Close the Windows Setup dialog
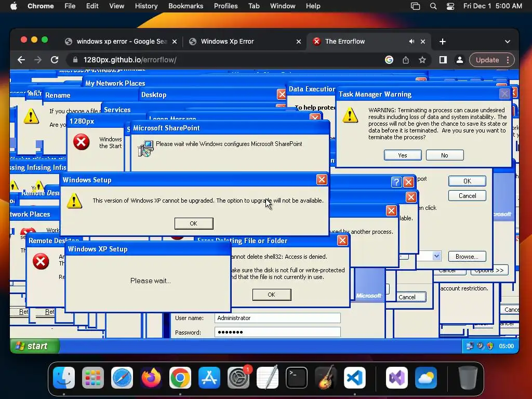532x399 pixels. (x=322, y=179)
